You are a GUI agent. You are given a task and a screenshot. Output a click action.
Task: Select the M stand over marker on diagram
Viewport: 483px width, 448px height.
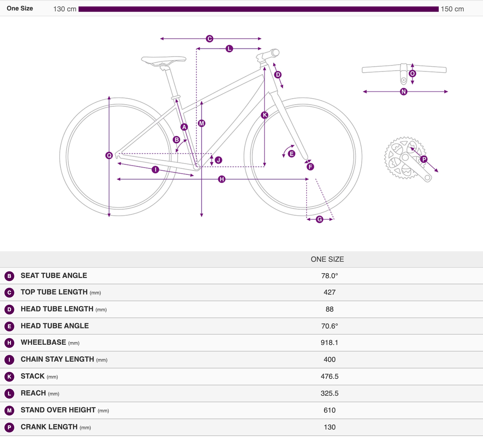tap(201, 123)
